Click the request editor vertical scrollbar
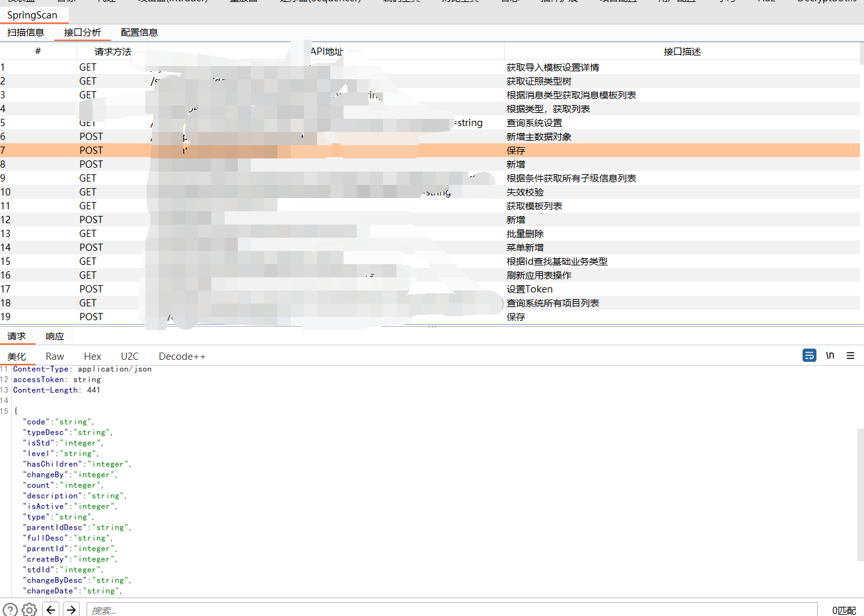Image resolution: width=864 pixels, height=616 pixels. [x=861, y=495]
